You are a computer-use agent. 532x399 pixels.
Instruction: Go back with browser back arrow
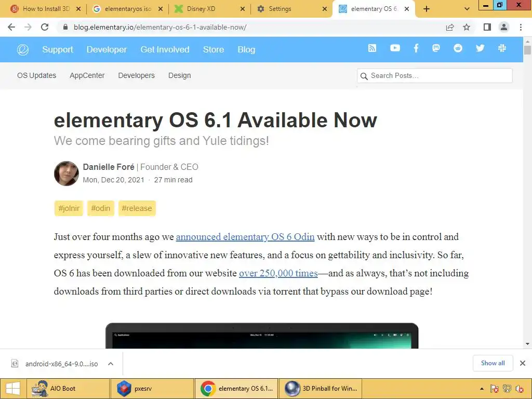[11, 27]
